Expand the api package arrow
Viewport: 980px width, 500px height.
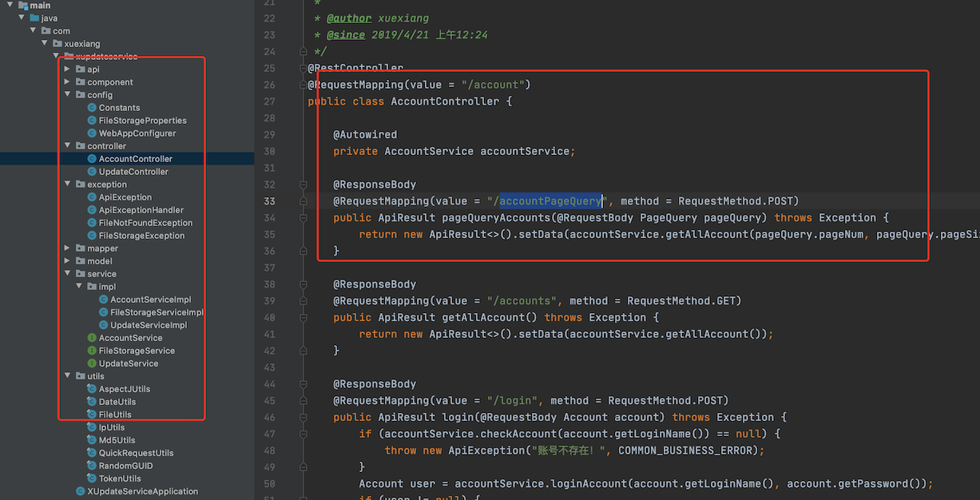(68, 69)
